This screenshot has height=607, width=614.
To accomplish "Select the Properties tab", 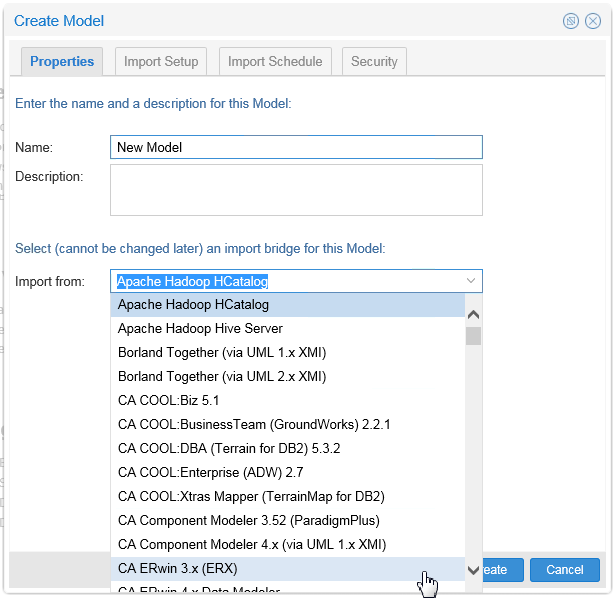I will pyautogui.click(x=62, y=61).
